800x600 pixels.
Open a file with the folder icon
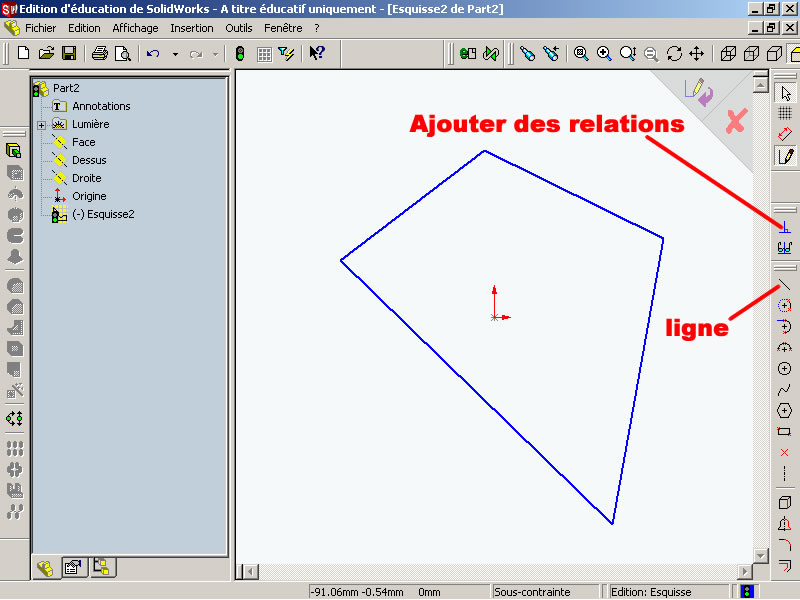point(46,53)
